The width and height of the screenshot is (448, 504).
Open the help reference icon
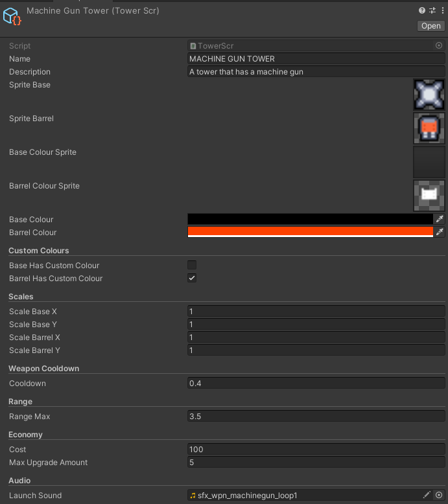click(422, 10)
